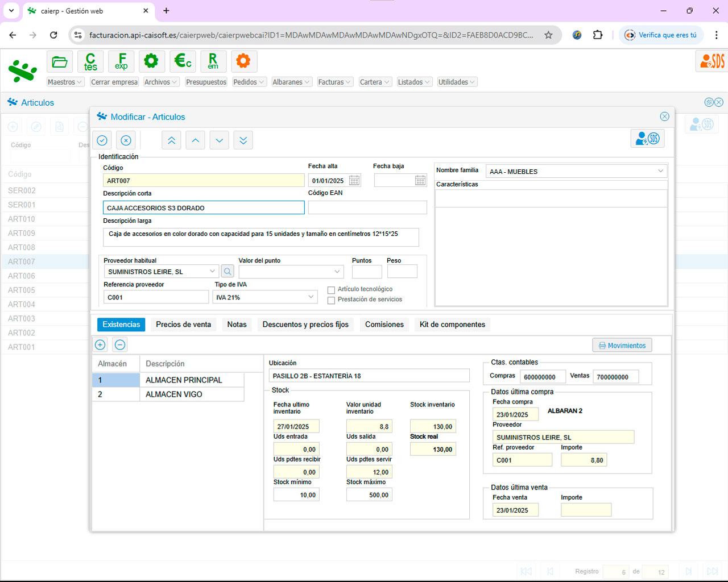The height and width of the screenshot is (582, 728).
Task: Switch to the Kit de componentes tab
Action: (452, 325)
